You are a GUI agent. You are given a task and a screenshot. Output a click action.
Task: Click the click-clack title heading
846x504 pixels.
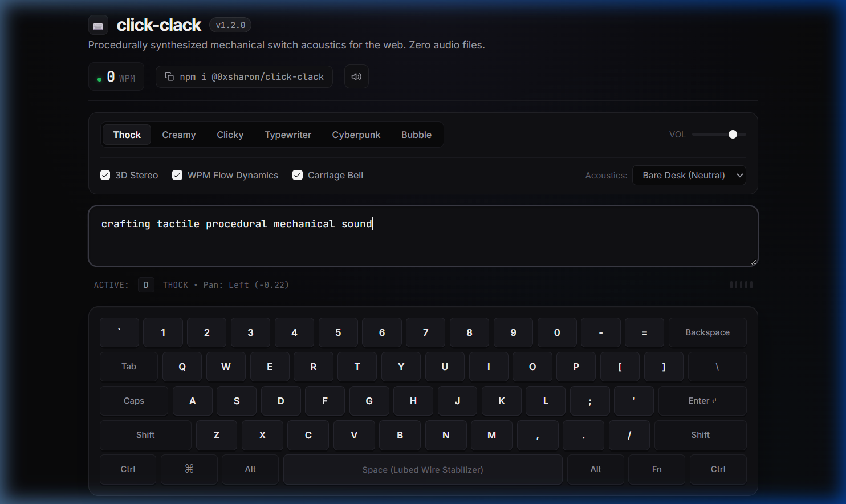point(158,25)
